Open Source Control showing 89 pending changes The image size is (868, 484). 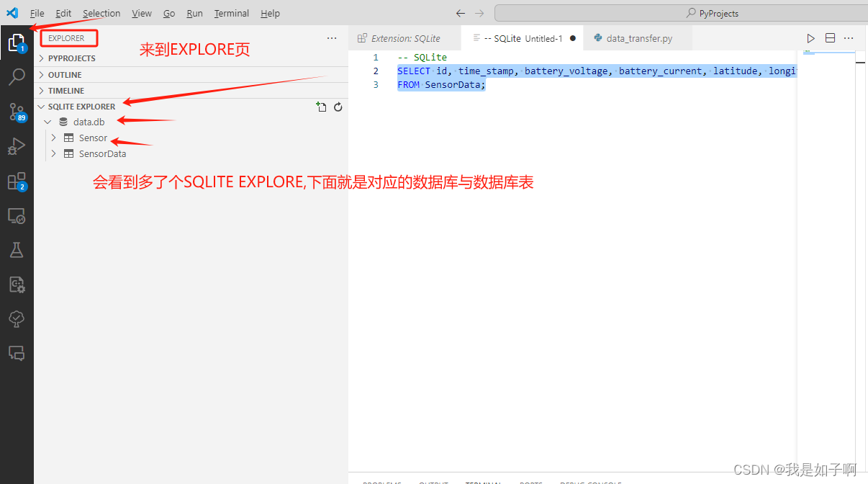point(17,112)
